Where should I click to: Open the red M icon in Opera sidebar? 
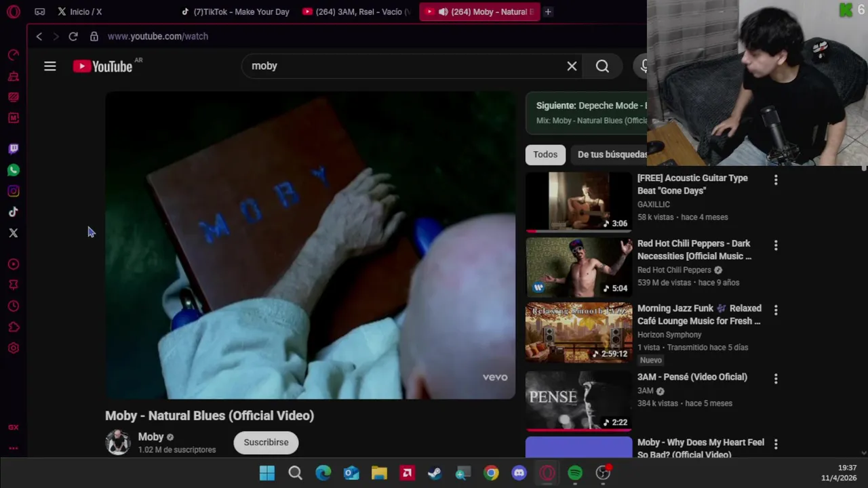pyautogui.click(x=14, y=118)
